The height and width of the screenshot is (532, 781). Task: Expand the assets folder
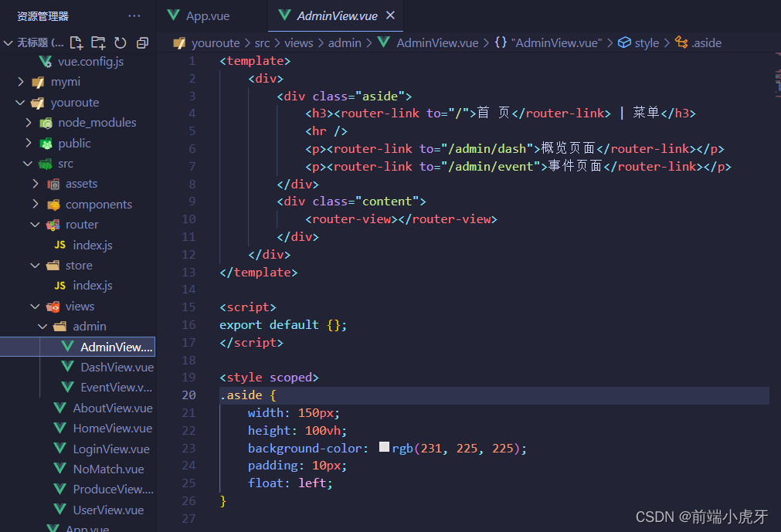[36, 184]
